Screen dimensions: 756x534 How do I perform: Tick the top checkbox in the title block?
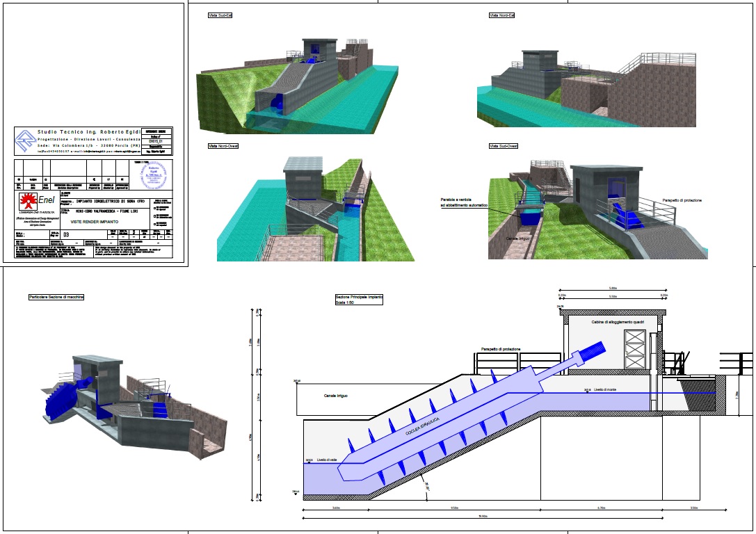(x=155, y=208)
